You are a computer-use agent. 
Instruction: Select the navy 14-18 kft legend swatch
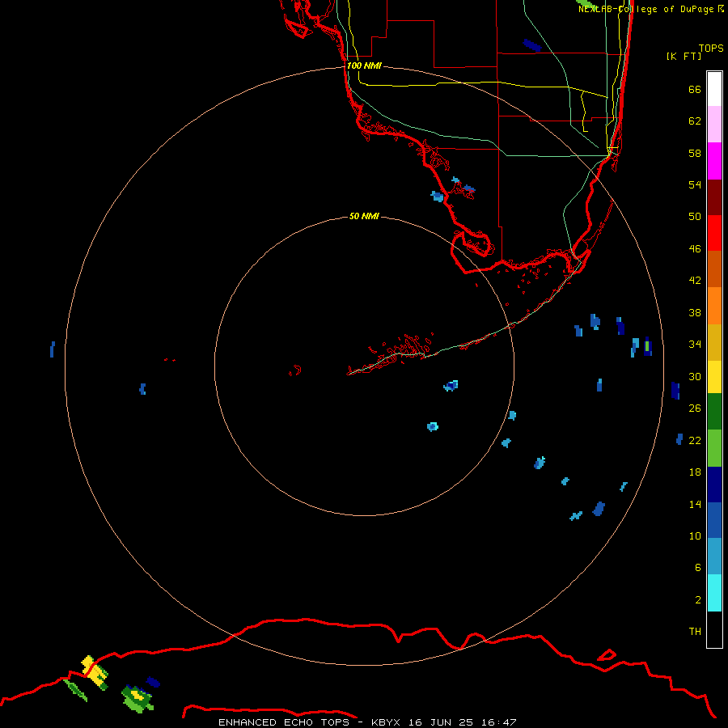pyautogui.click(x=714, y=485)
